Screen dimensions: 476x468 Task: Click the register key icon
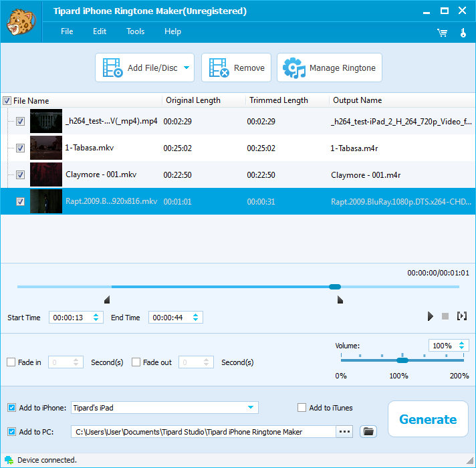click(462, 31)
